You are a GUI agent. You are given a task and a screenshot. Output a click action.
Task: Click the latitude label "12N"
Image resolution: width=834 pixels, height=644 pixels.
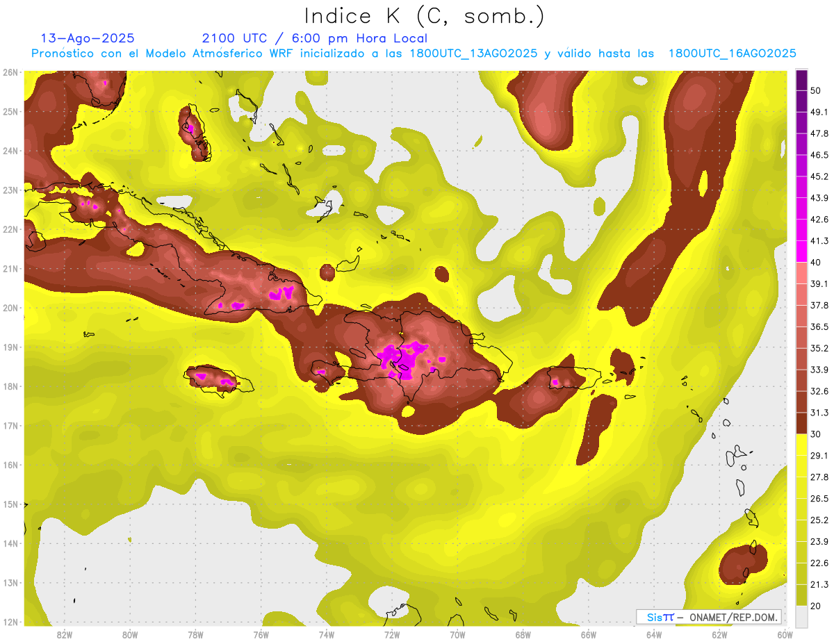pyautogui.click(x=10, y=622)
